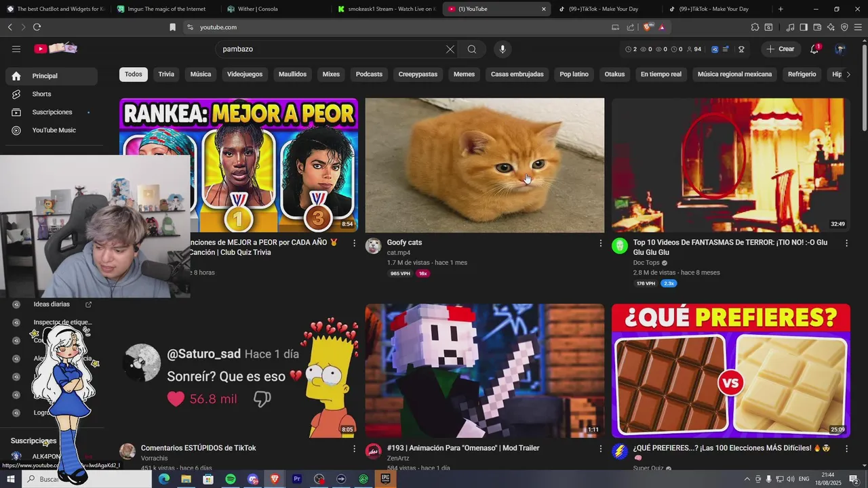Select the Trivia filter chip

(166, 74)
